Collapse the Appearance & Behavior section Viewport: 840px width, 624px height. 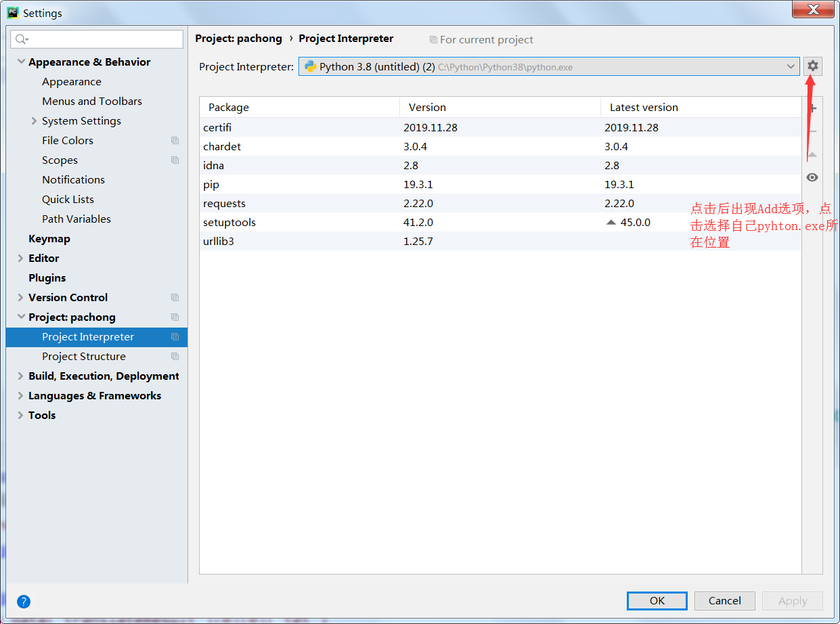point(21,62)
